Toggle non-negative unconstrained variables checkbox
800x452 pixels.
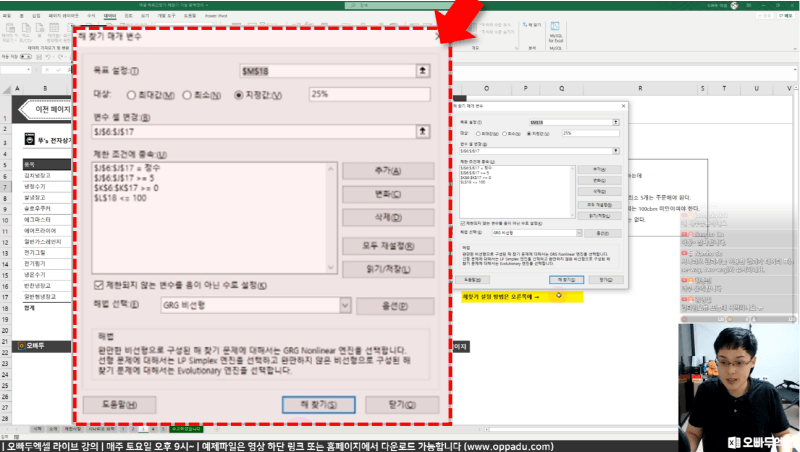pos(98,285)
